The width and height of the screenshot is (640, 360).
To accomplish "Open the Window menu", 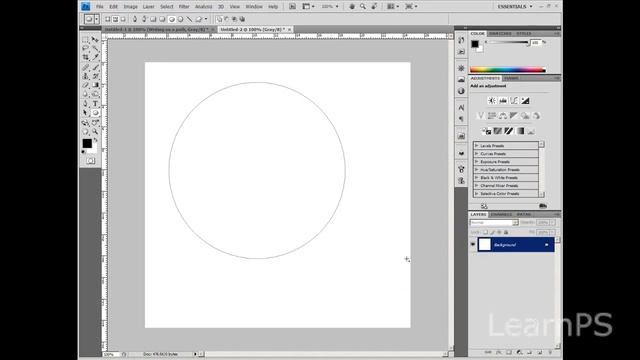I will pyautogui.click(x=254, y=7).
